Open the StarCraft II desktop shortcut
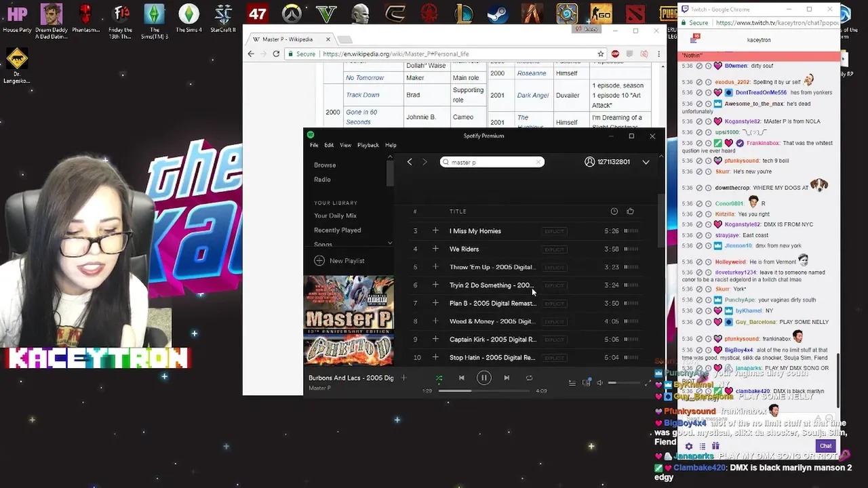Viewport: 868px width, 488px height. (x=223, y=18)
